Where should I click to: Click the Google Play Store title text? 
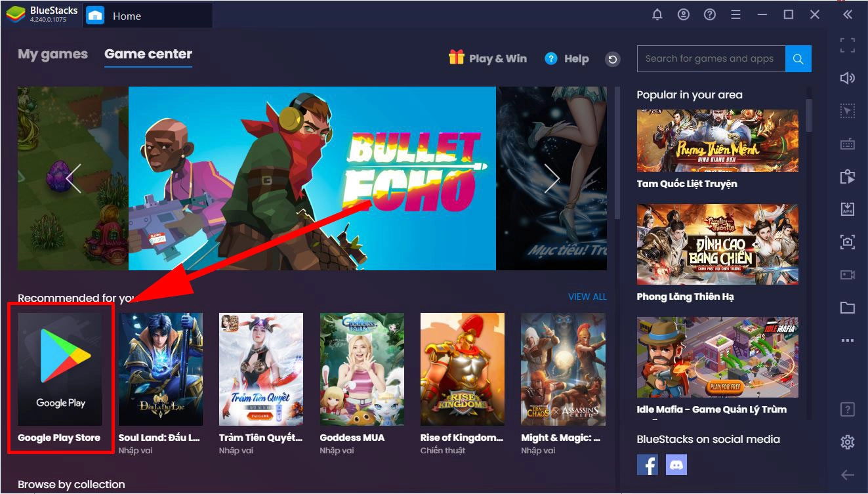coord(59,438)
